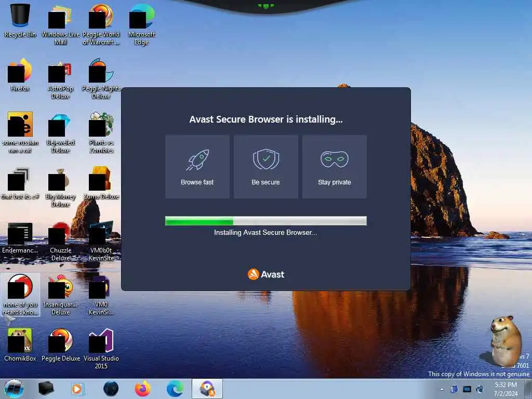This screenshot has width=532, height=399.
Task: Select Peggle World of Warcraft desktop icon
Action: [x=101, y=24]
